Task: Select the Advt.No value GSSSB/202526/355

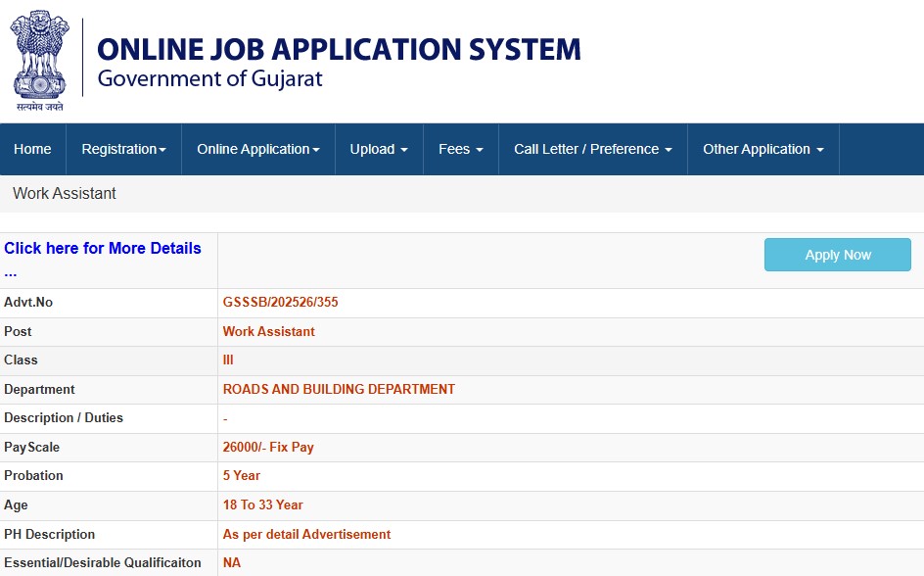Action: pyautogui.click(x=280, y=302)
